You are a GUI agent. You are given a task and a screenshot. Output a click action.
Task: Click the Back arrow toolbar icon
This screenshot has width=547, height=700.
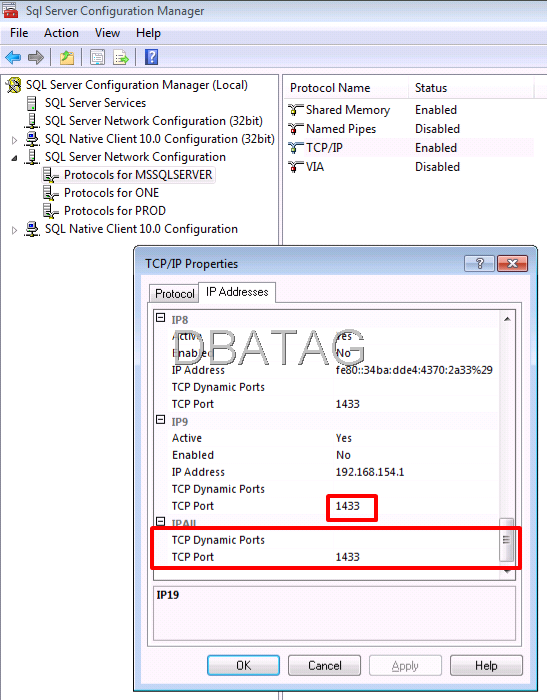[13, 57]
